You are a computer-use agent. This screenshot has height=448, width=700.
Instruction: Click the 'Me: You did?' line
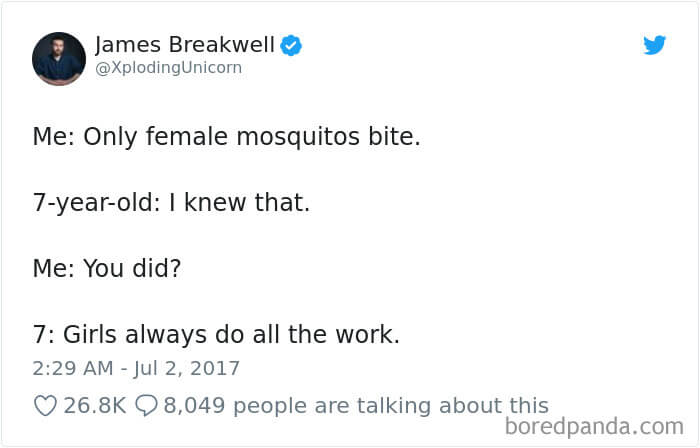coord(107,268)
